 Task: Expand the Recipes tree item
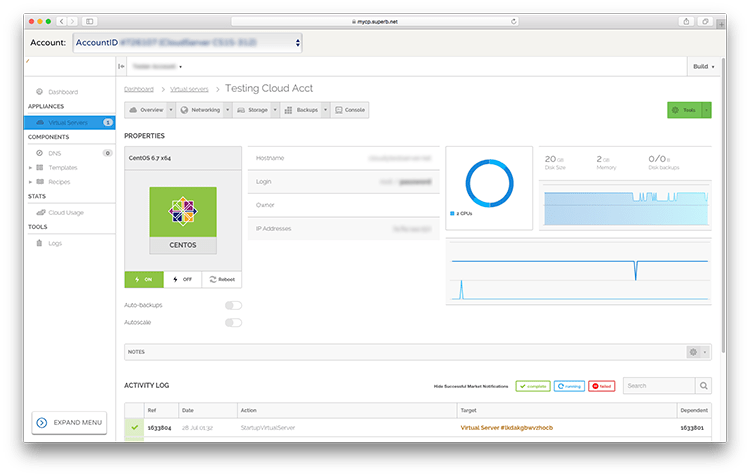click(x=31, y=182)
